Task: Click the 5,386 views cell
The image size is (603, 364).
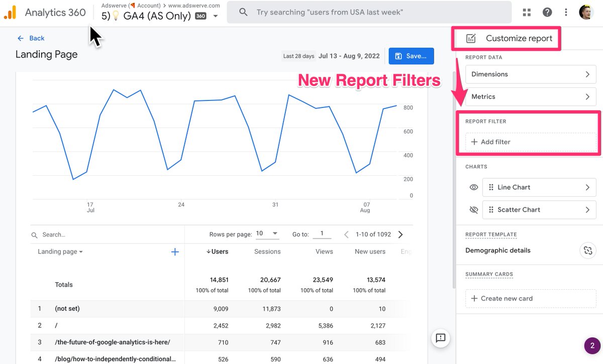Action: 325,325
